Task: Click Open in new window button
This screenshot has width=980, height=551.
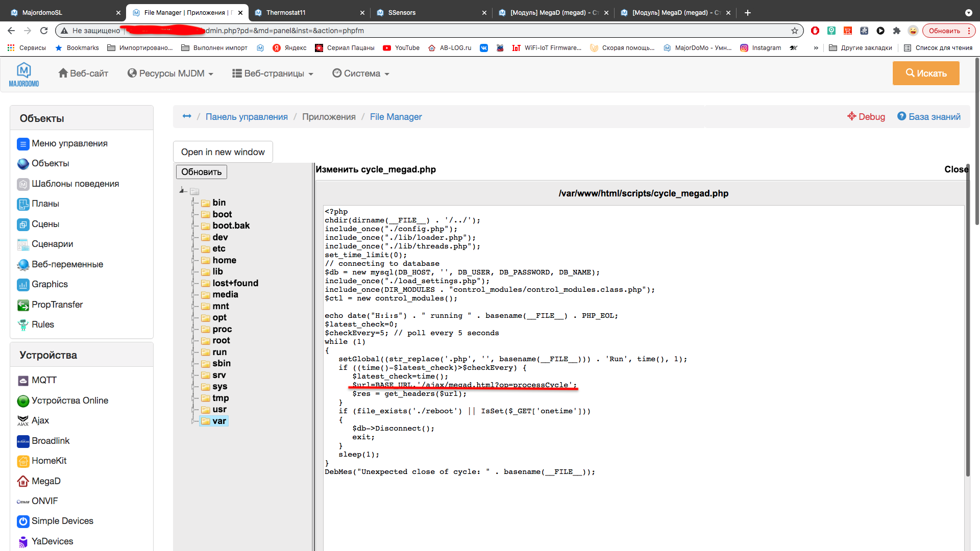Action: click(223, 152)
